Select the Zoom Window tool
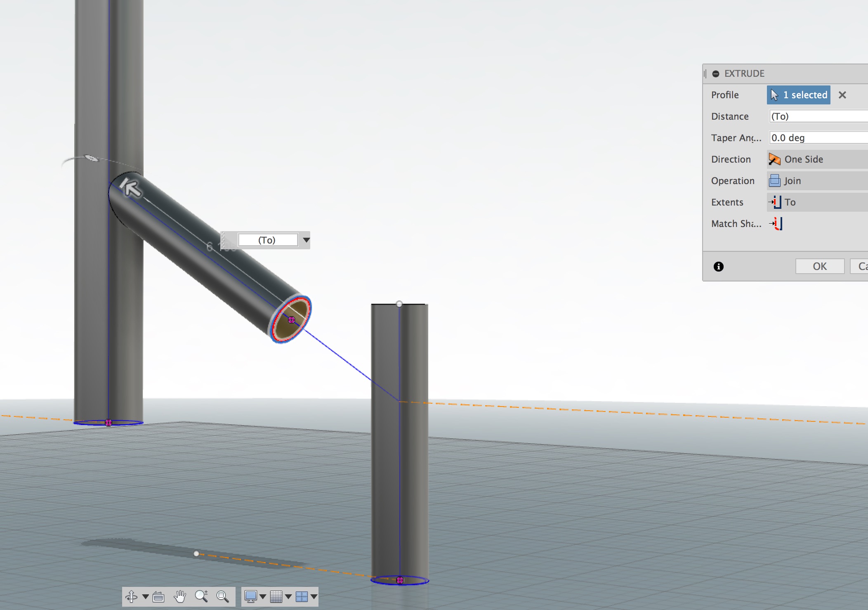This screenshot has height=610, width=868. click(x=222, y=596)
